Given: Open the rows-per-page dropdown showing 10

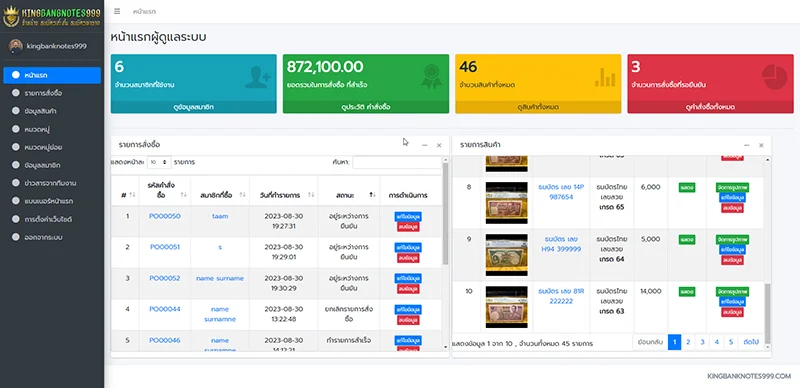Looking at the screenshot, I should pos(159,162).
